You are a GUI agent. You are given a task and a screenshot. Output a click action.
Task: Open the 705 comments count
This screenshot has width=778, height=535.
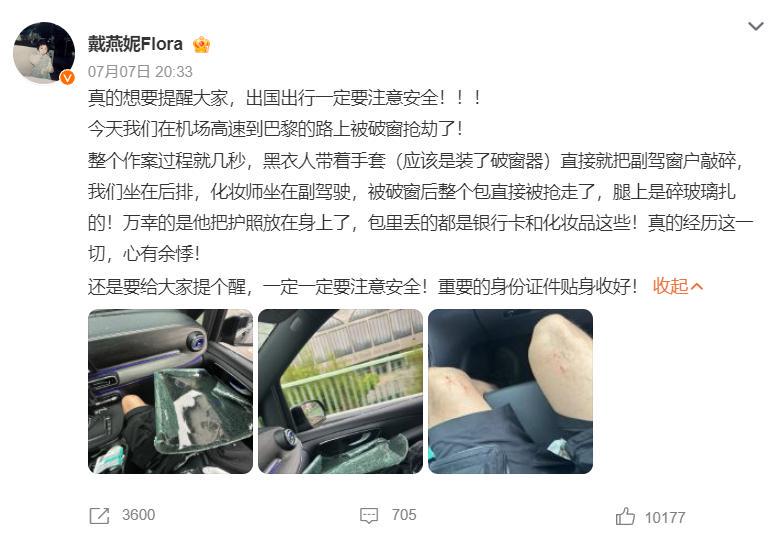click(x=403, y=515)
